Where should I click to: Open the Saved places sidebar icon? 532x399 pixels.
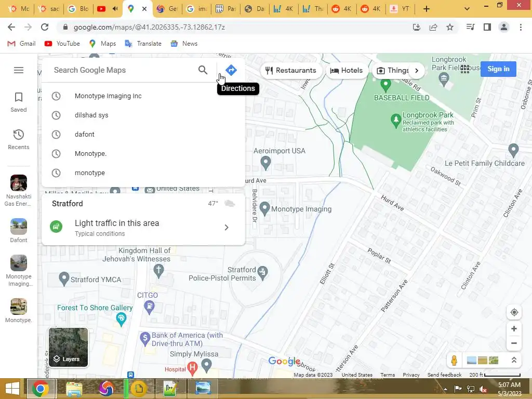click(x=19, y=102)
